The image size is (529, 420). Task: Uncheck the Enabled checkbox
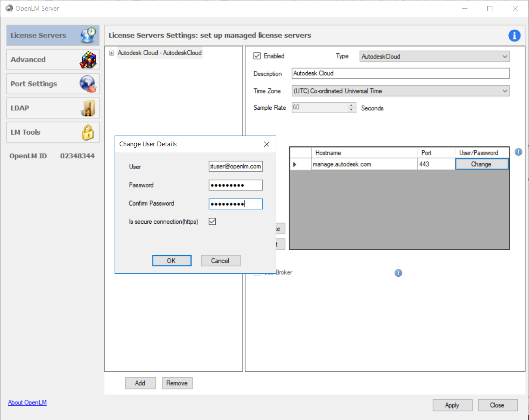[257, 56]
